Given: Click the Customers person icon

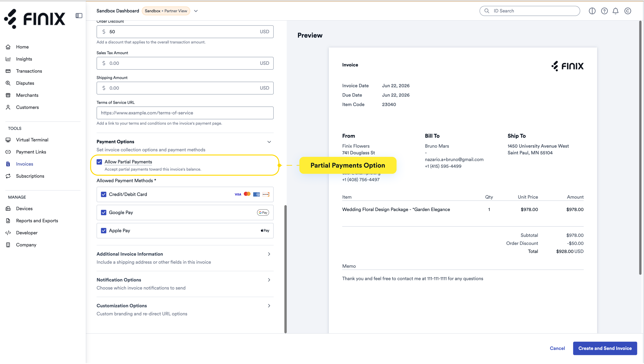Looking at the screenshot, I should [8, 107].
